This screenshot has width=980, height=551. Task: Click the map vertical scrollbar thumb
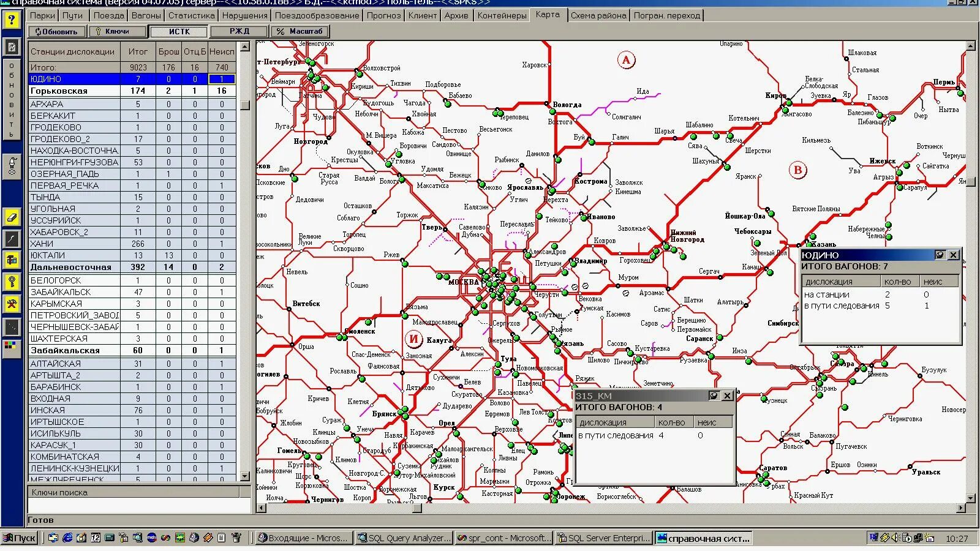[970, 182]
